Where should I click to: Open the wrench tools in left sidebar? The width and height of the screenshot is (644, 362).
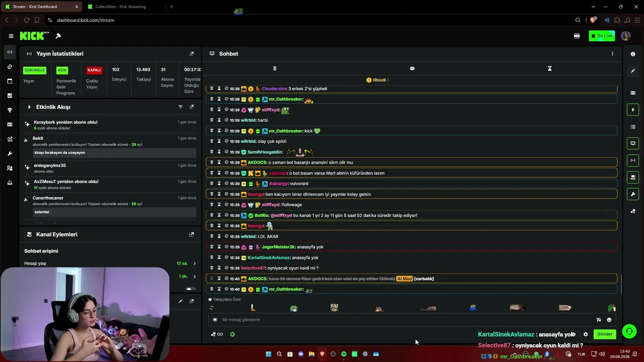coord(10,153)
